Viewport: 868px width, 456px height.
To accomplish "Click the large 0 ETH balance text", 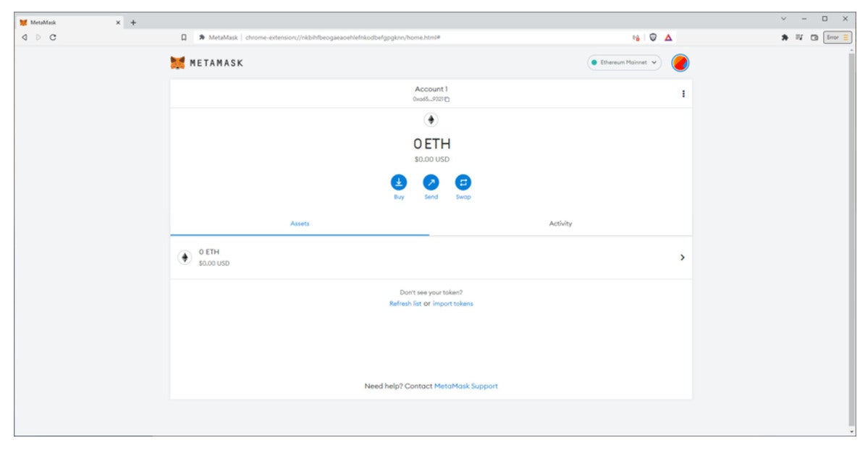I will 431,144.
